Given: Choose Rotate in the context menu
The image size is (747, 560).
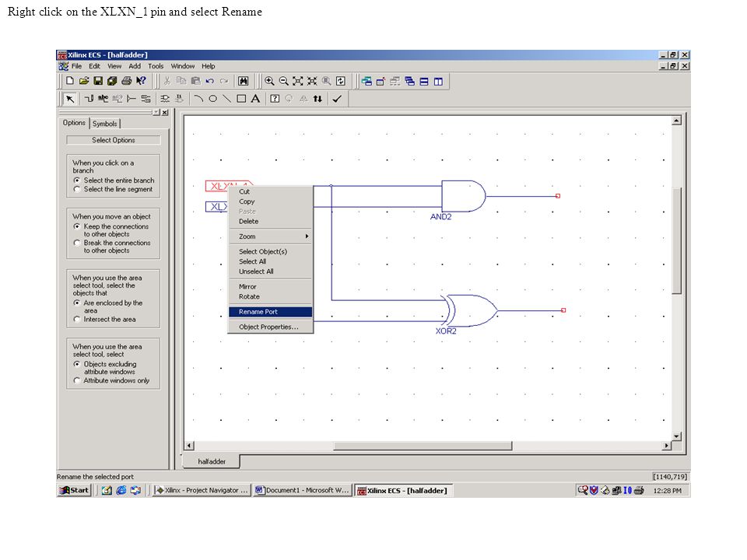Looking at the screenshot, I should pyautogui.click(x=270, y=296).
